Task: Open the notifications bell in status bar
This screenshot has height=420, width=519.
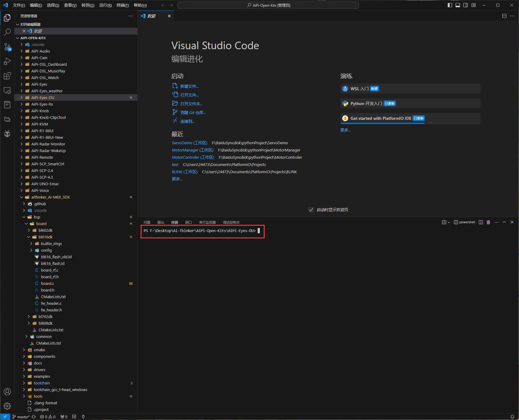Action: [512, 417]
